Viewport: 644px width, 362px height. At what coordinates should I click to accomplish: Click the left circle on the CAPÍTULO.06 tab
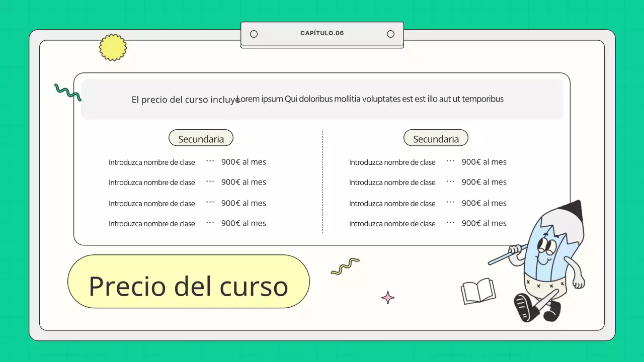coord(254,33)
